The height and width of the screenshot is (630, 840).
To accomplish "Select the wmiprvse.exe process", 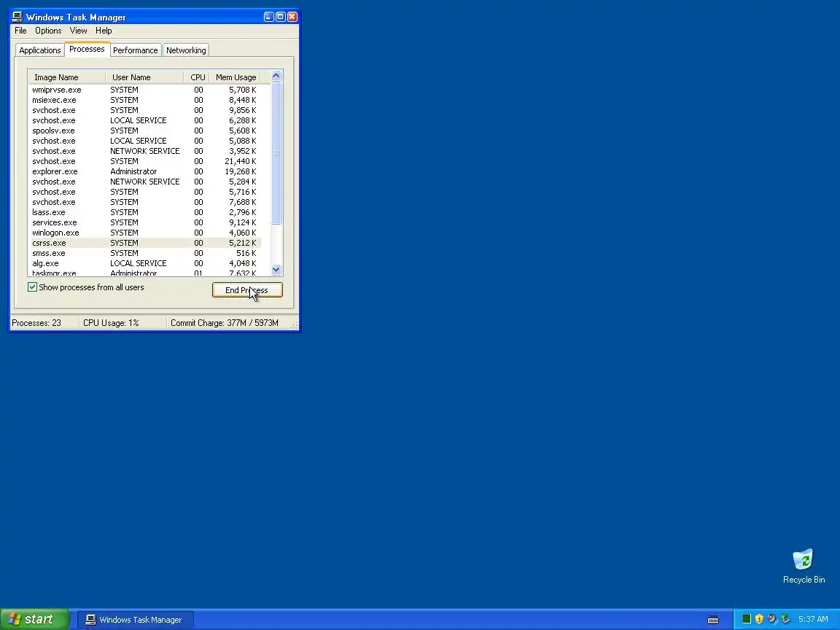I will click(x=144, y=90).
